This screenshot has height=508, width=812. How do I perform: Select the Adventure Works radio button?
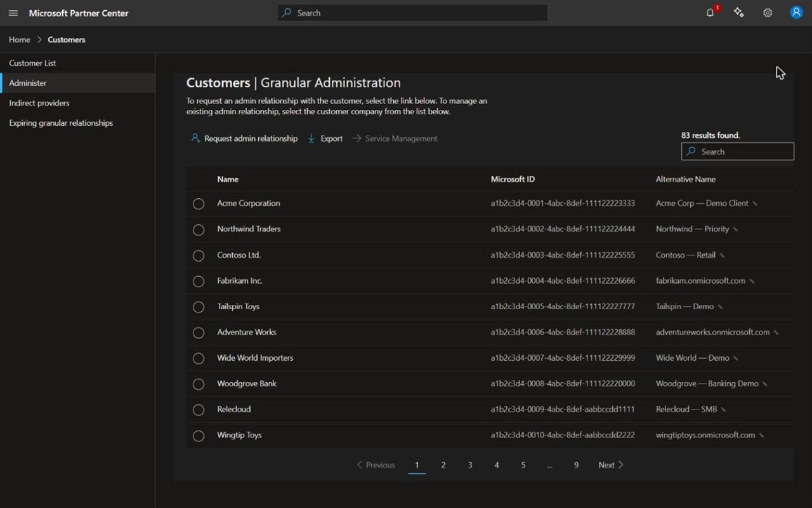tap(199, 333)
